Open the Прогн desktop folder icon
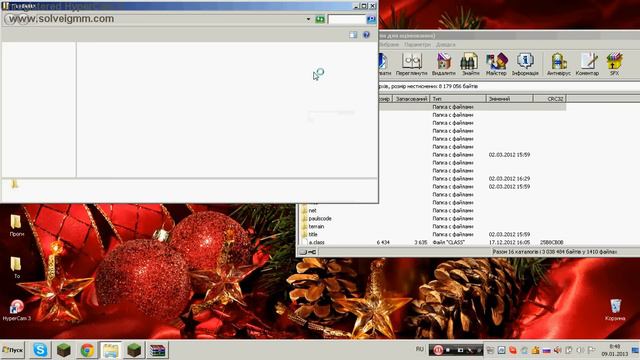 click(x=16, y=225)
